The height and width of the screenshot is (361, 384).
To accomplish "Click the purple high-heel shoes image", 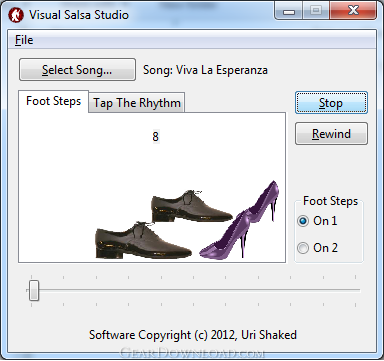I will point(239,220).
